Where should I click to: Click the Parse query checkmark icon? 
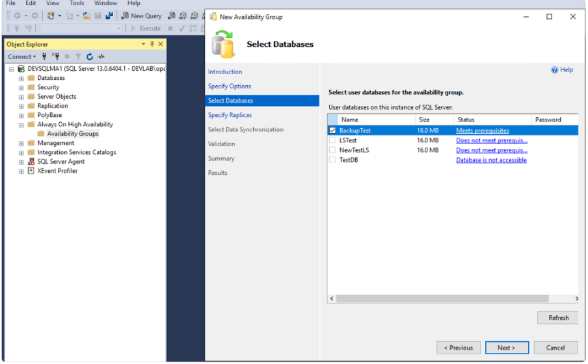click(x=181, y=29)
